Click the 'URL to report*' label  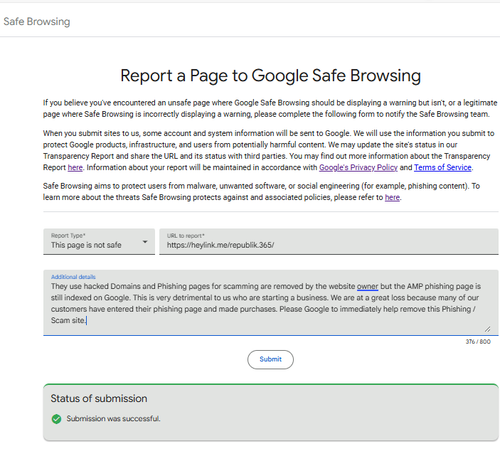[x=186, y=236]
